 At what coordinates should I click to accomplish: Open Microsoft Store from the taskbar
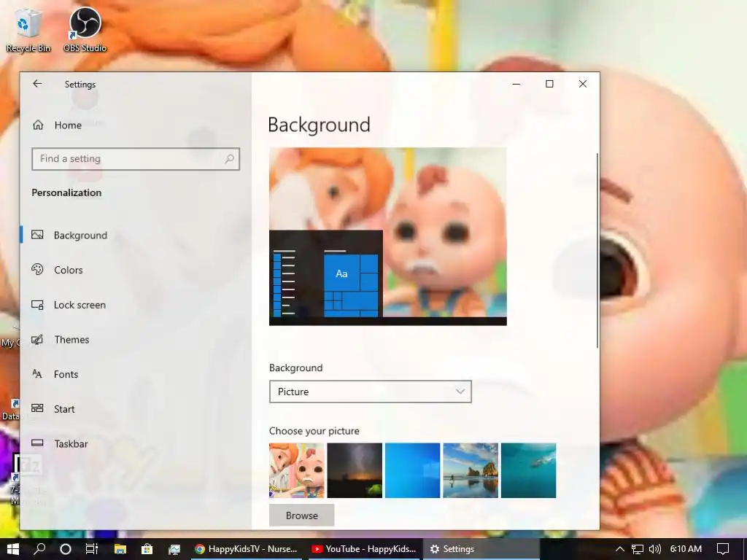click(x=147, y=549)
